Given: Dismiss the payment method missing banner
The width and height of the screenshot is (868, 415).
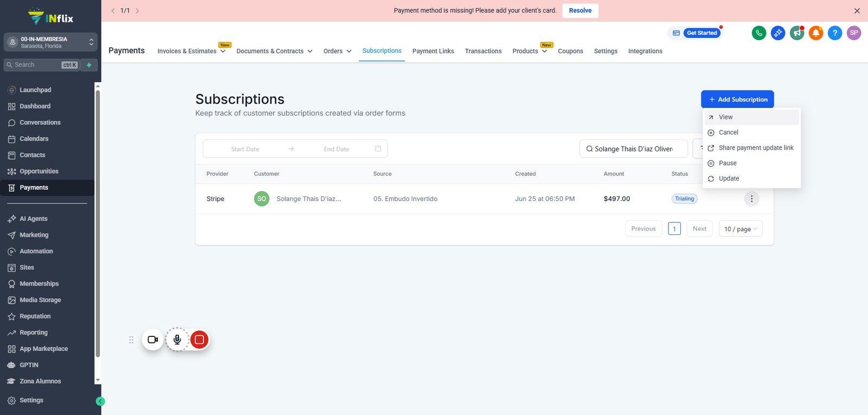Looking at the screenshot, I should pos(857,11).
